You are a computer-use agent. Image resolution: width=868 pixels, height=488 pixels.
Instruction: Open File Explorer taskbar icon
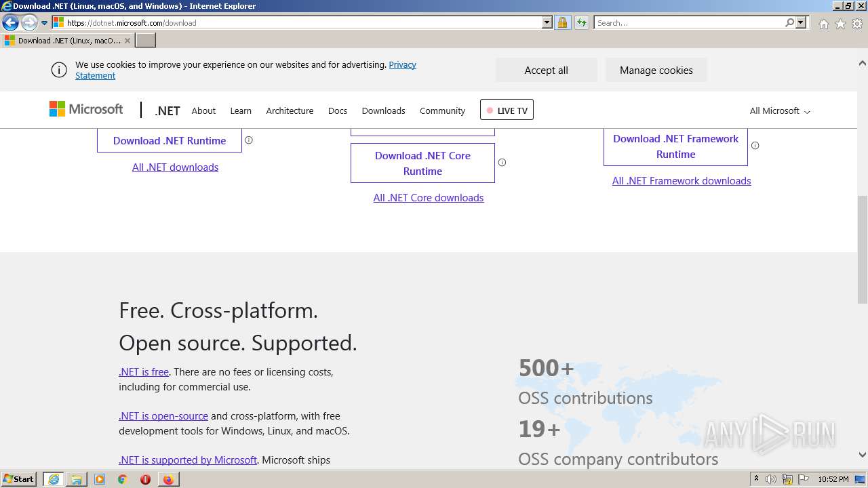(77, 479)
